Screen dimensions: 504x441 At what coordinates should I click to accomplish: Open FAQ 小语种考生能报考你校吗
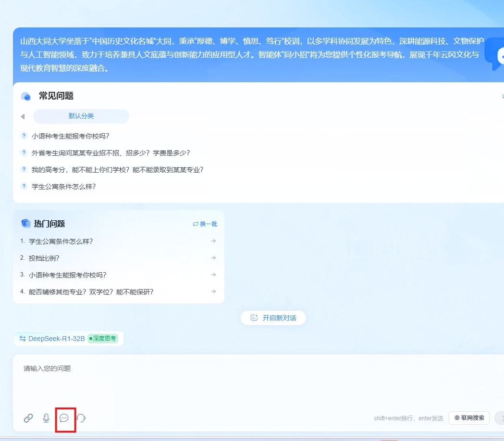[x=74, y=136]
